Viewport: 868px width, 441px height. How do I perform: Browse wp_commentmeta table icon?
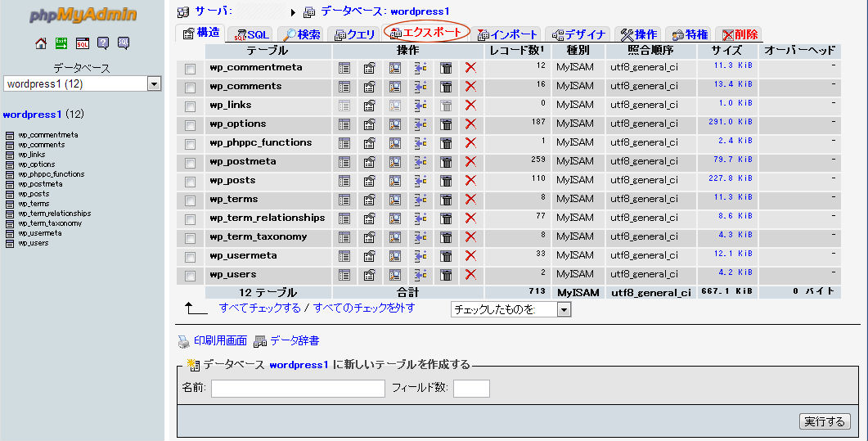coord(344,68)
